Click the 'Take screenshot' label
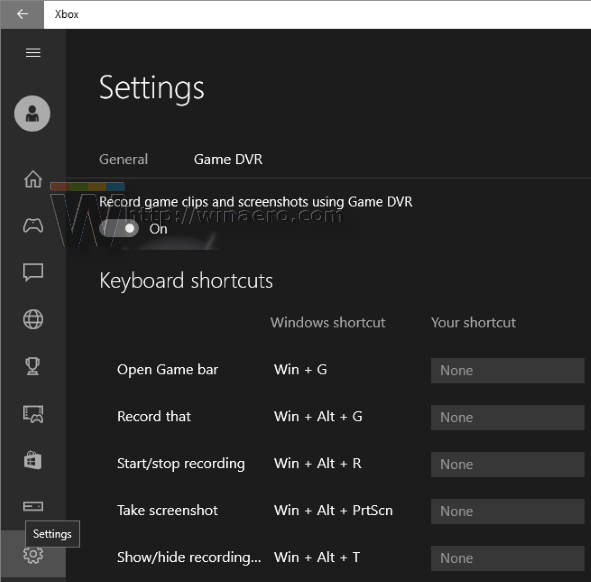 point(167,510)
